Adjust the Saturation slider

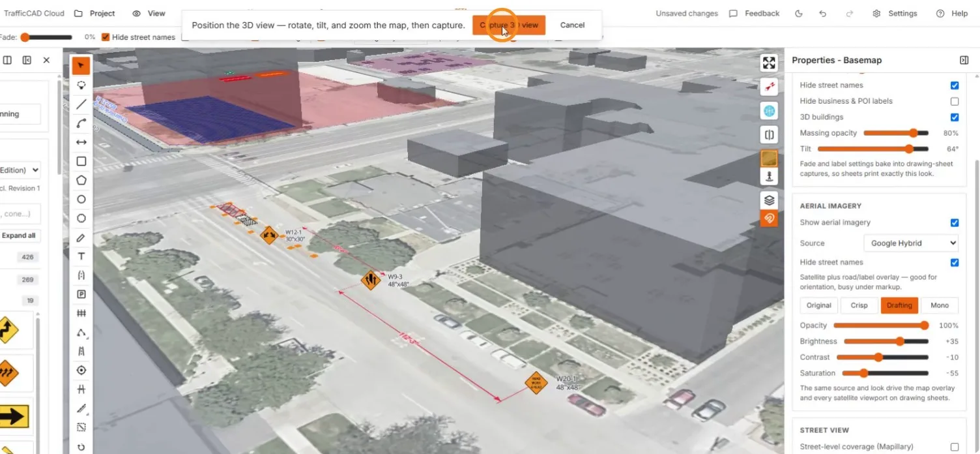click(886, 373)
